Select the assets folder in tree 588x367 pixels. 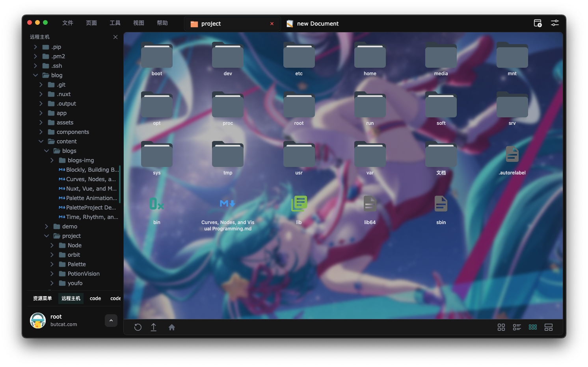pyautogui.click(x=61, y=122)
